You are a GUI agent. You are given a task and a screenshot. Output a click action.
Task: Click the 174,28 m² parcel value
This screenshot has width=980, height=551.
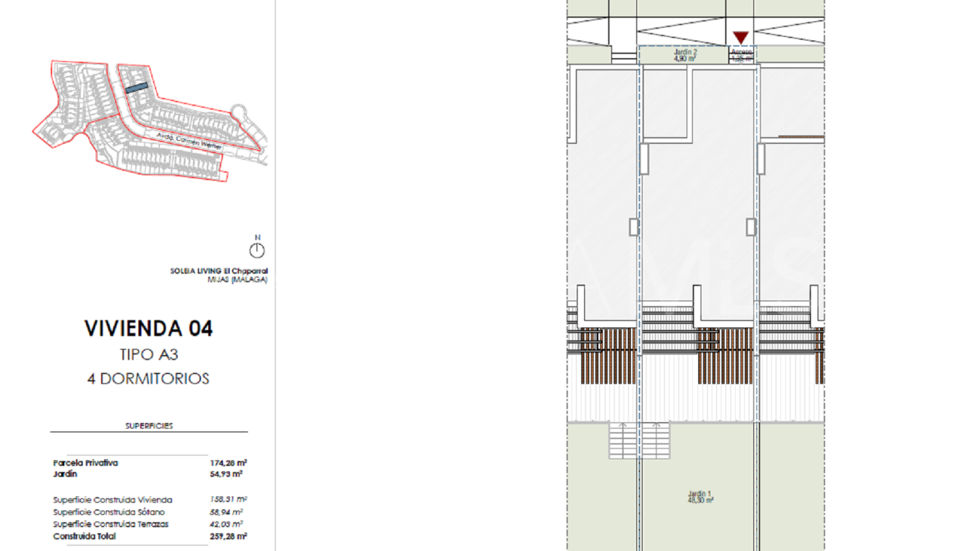click(x=228, y=463)
